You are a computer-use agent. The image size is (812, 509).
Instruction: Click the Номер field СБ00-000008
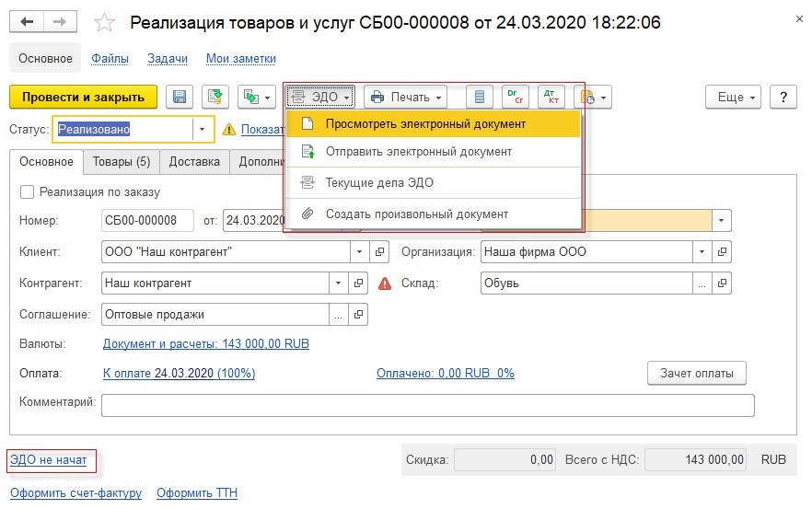(x=147, y=221)
